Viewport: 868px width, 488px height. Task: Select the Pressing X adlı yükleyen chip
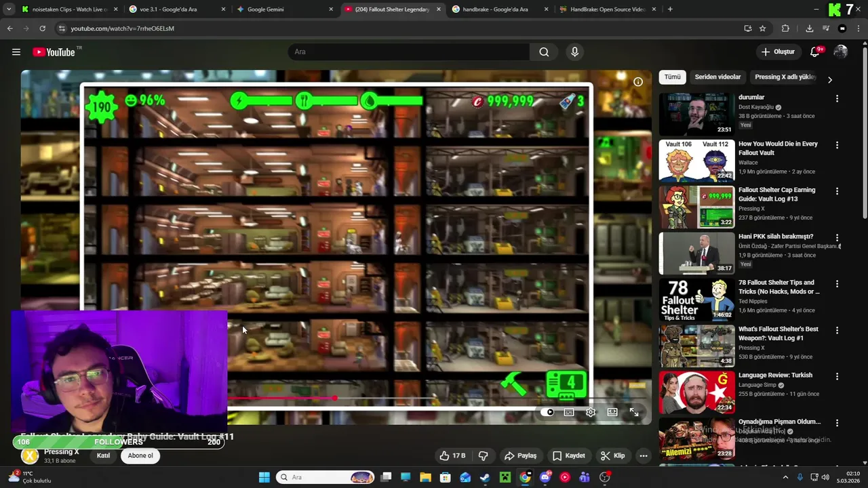[x=785, y=77]
